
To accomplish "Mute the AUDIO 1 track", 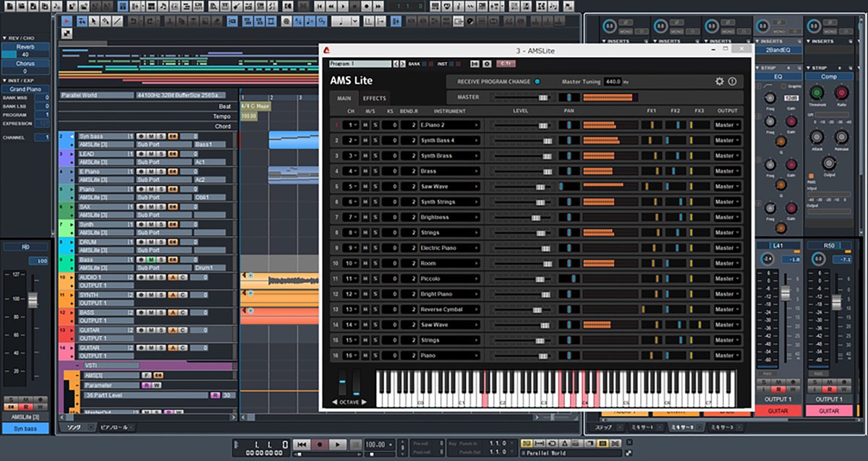I will pyautogui.click(x=151, y=277).
